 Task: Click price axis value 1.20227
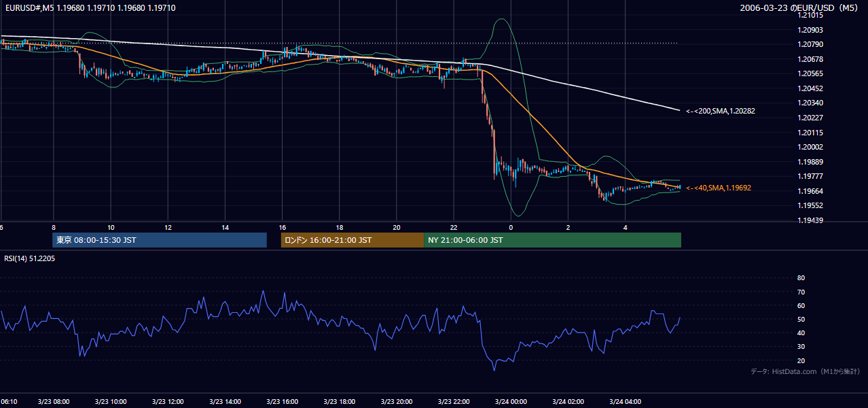[810, 118]
